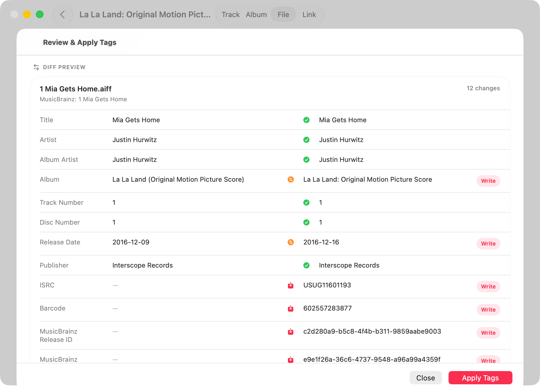
Task: Click the back chevron button
Action: point(63,15)
